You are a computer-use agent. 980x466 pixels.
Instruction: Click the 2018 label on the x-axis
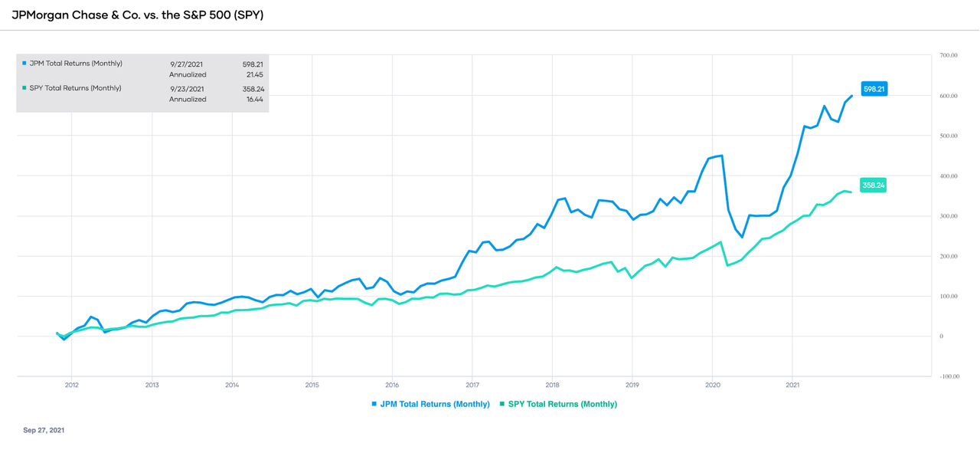tap(552, 386)
